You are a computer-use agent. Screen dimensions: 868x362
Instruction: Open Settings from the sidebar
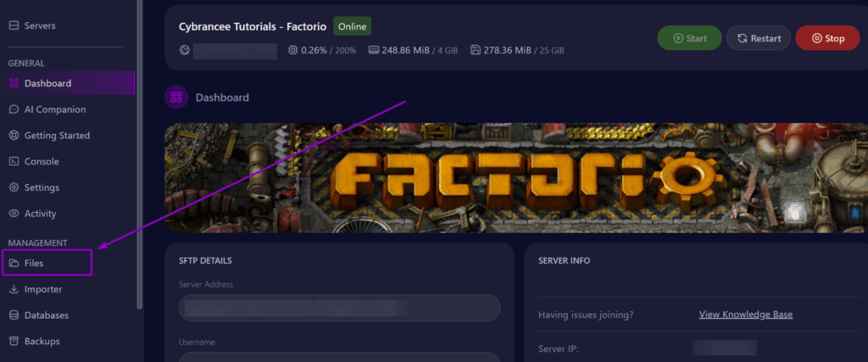coord(42,187)
